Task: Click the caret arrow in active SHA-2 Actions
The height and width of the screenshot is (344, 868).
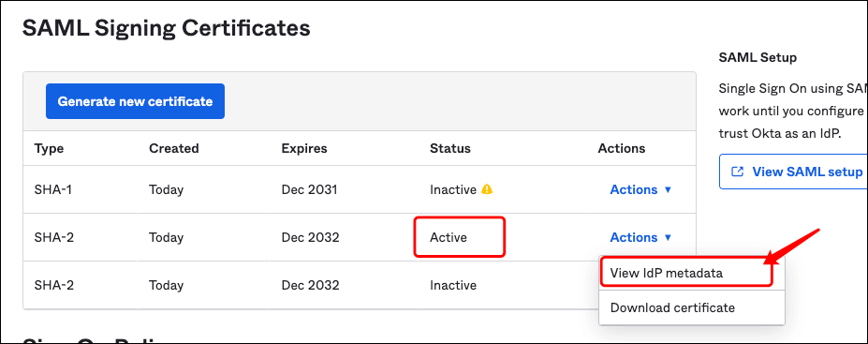Action: coord(668,238)
